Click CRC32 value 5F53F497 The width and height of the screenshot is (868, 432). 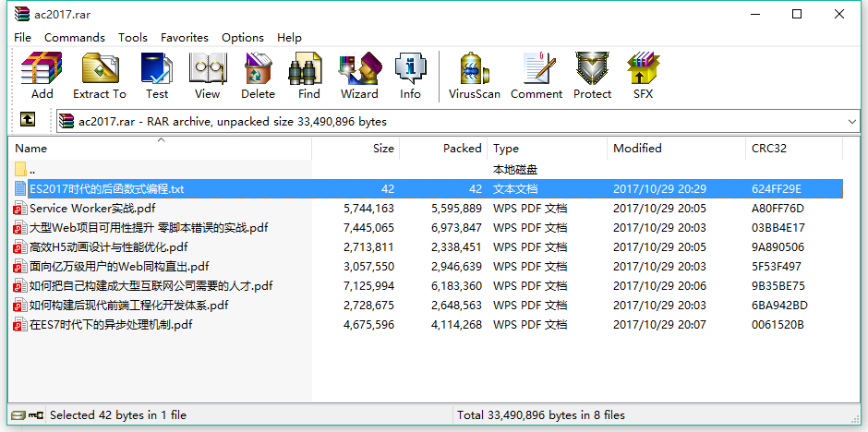(776, 267)
